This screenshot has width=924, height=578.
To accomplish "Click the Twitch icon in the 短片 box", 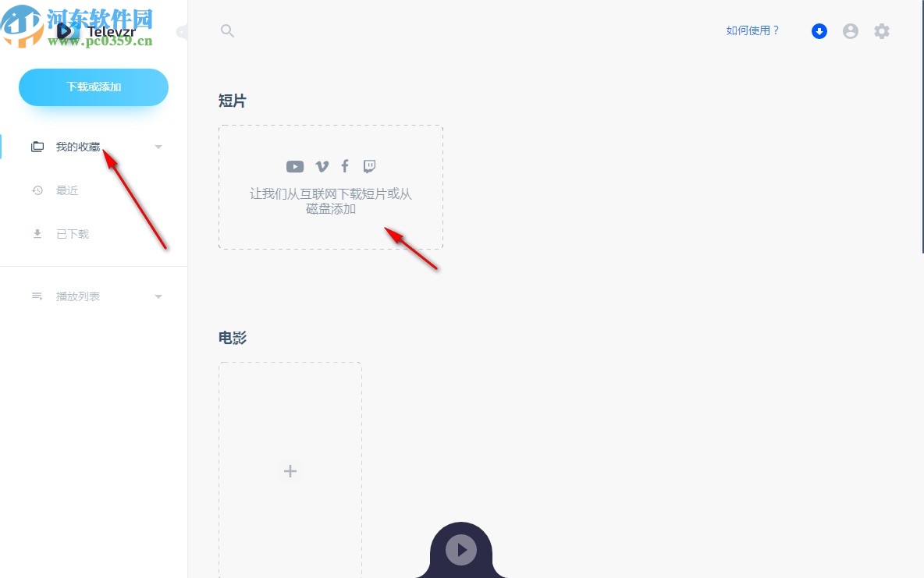I will (x=369, y=167).
